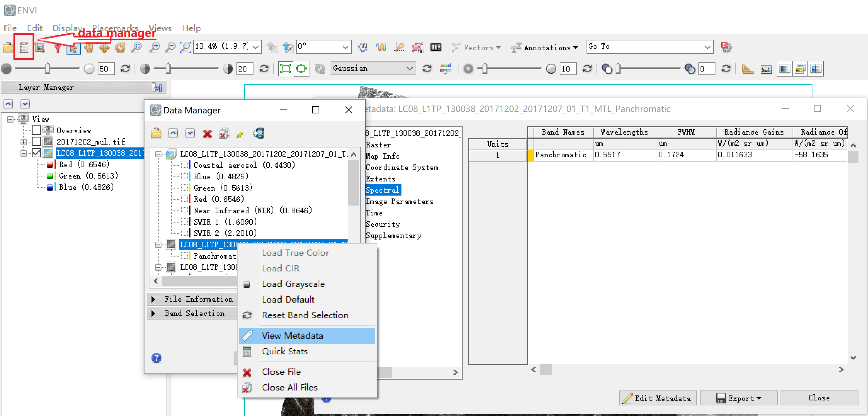Toggle the 20171202_mul.tif layer checkbox
Viewport: 868px width, 416px height.
pyautogui.click(x=36, y=142)
